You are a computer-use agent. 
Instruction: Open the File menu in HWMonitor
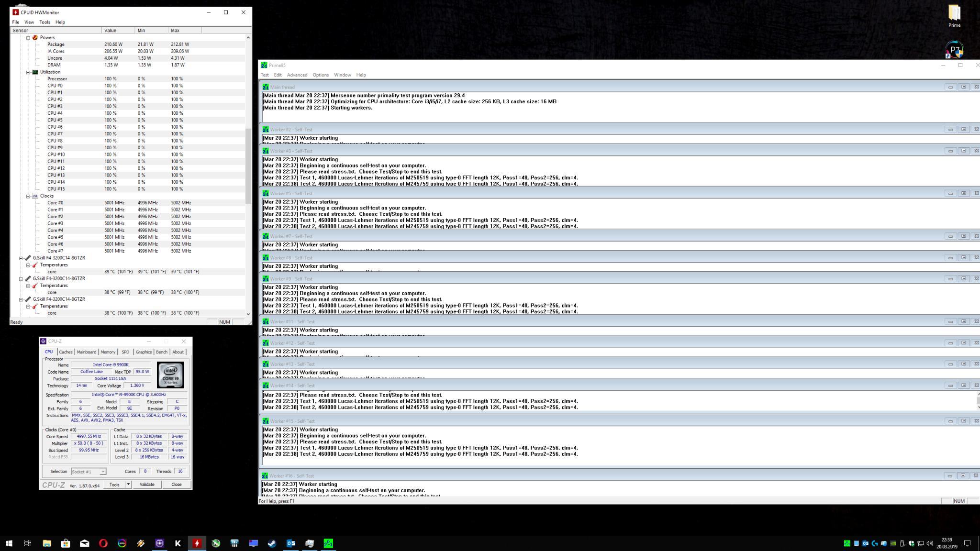[x=16, y=22]
